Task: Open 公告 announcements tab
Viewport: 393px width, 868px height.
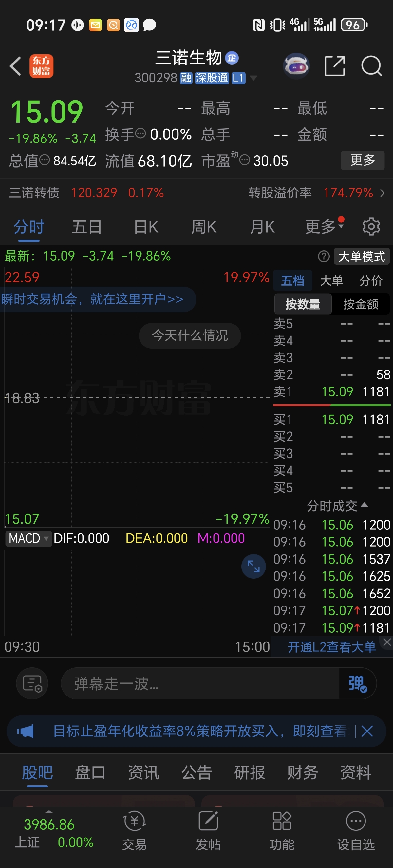Action: pos(196,772)
